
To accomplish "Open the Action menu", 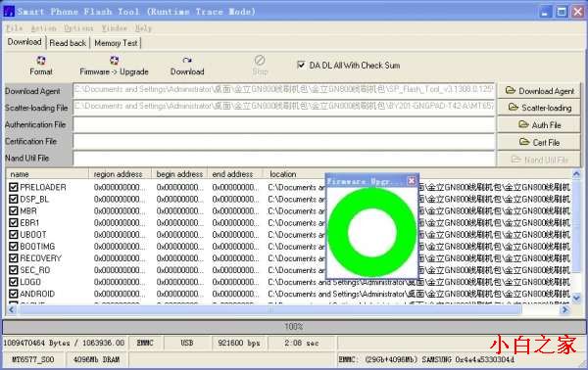I will [43, 28].
